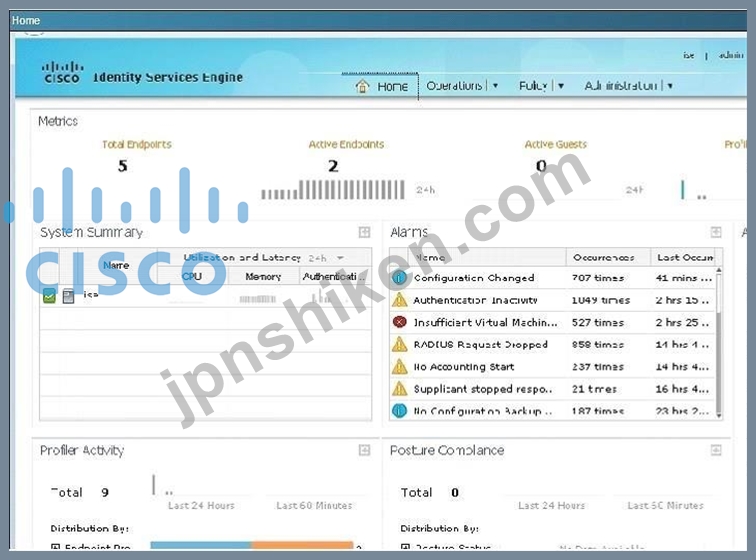Click the RADIUS Request Dropped warning icon
This screenshot has height=560, width=756.
pyautogui.click(x=399, y=344)
